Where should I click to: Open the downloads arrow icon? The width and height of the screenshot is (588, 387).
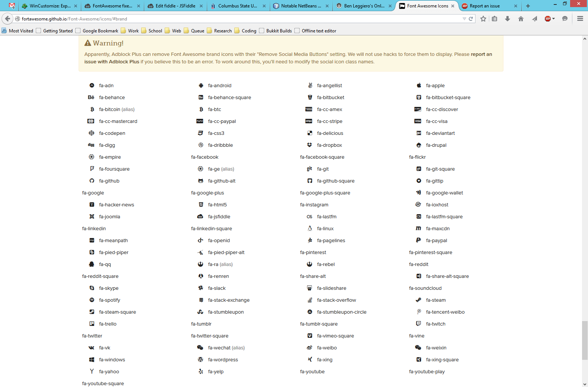click(508, 19)
